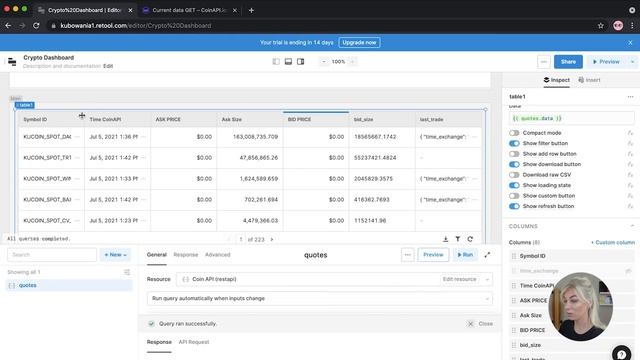The width and height of the screenshot is (640, 360).
Task: Click Edit next to description
Action: (x=108, y=66)
